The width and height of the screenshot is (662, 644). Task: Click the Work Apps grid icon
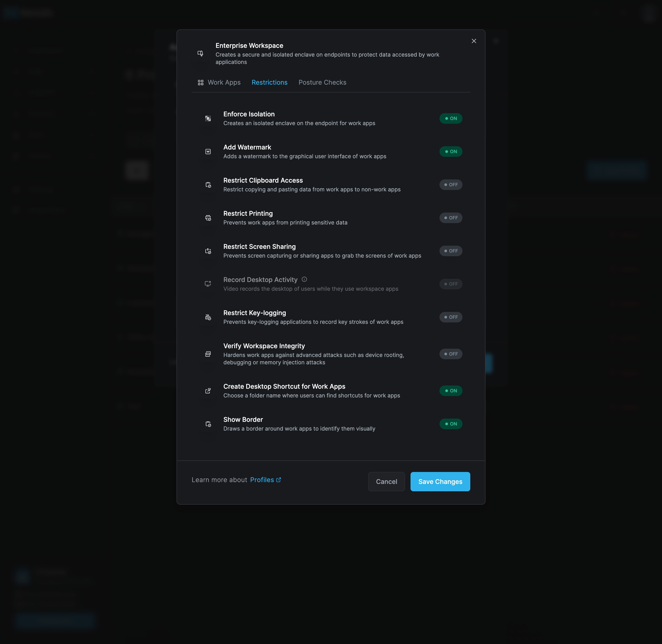200,83
